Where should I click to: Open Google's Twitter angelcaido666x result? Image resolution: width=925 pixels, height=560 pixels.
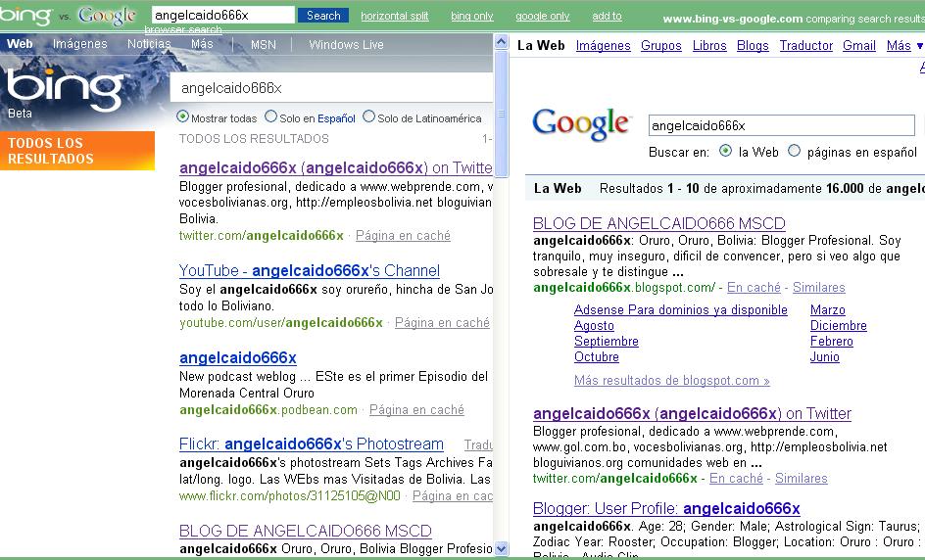coord(692,413)
